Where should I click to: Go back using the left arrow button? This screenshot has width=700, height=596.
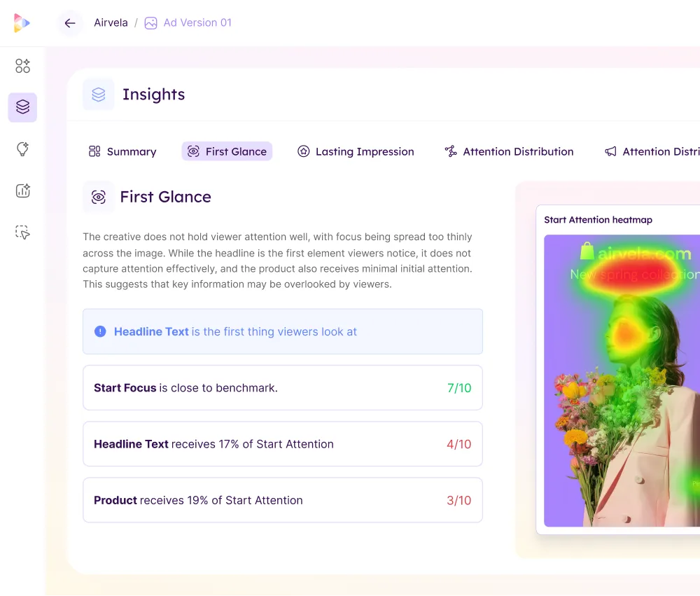pyautogui.click(x=70, y=23)
